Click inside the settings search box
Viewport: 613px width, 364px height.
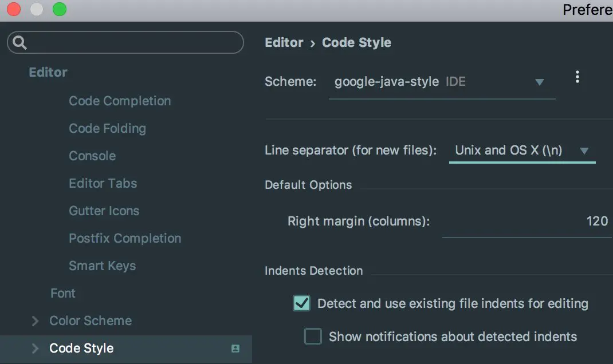(x=132, y=42)
